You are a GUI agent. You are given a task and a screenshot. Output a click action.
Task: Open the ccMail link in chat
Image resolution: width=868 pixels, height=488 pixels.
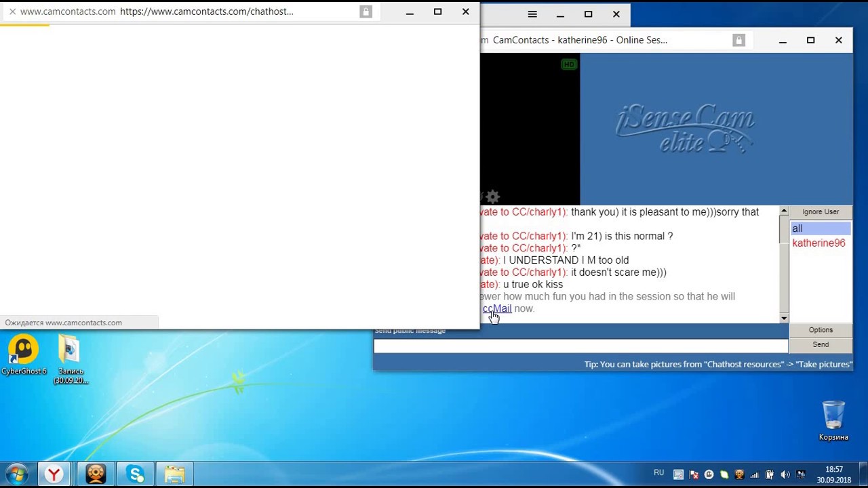pyautogui.click(x=497, y=308)
